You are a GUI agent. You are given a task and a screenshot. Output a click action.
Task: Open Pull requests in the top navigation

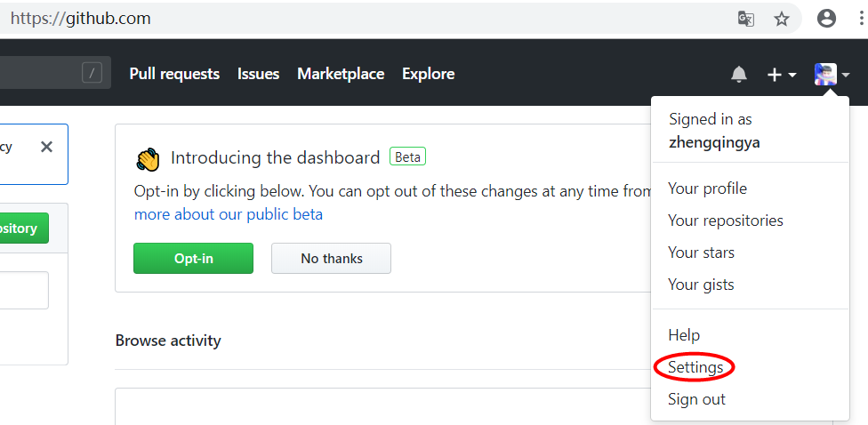click(x=174, y=74)
